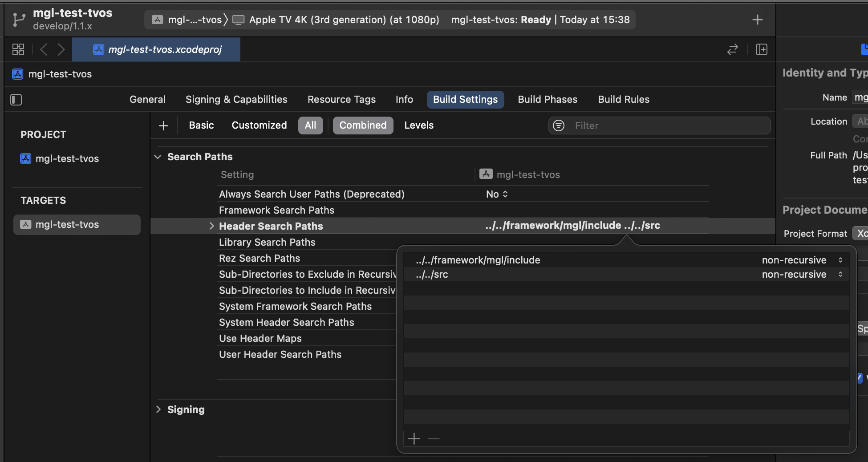Switch to Levels view
Viewport: 868px width, 462px height.
coord(419,125)
